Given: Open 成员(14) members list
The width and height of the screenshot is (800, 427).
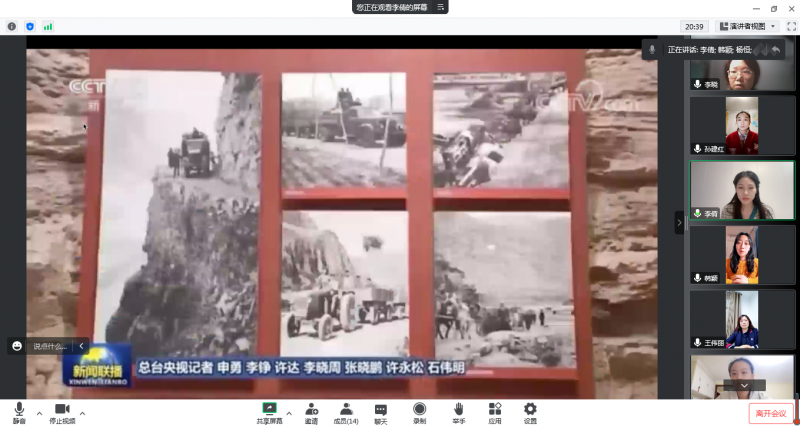Looking at the screenshot, I should coord(346,412).
